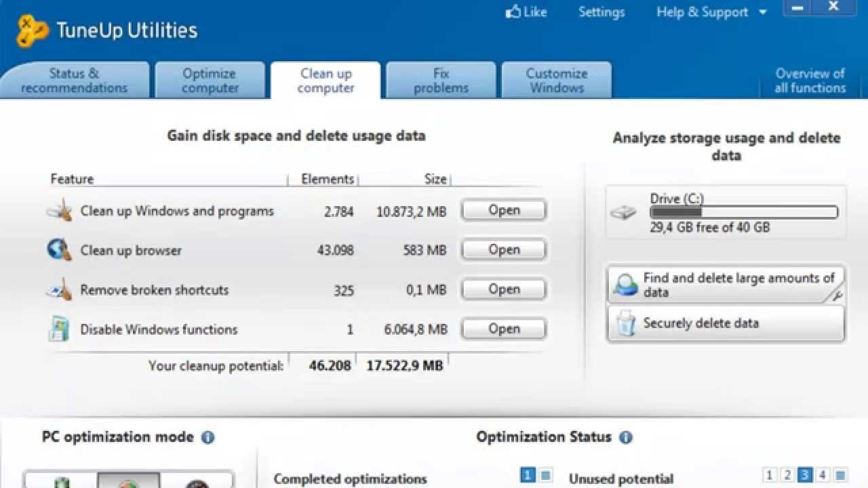Switch to Fix problems tab
The image size is (868, 488).
(x=441, y=81)
